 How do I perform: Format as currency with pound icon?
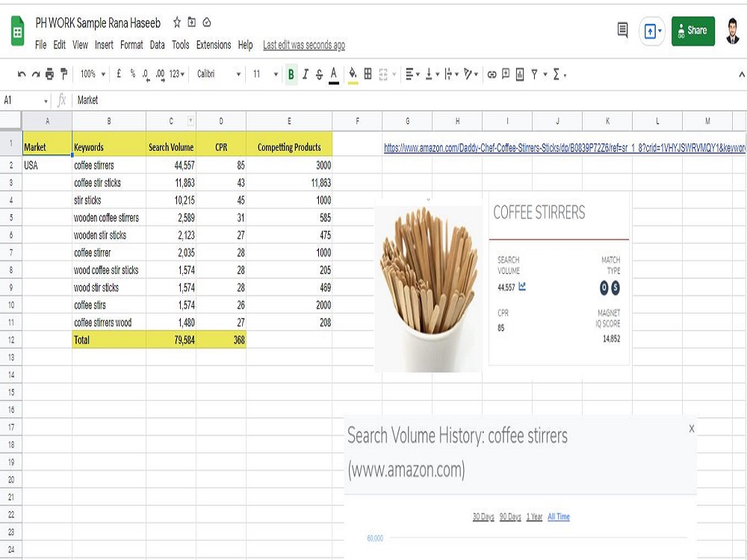tap(119, 74)
